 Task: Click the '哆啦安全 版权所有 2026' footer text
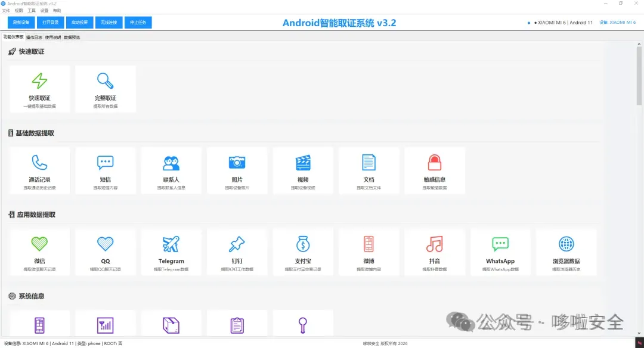coord(385,343)
